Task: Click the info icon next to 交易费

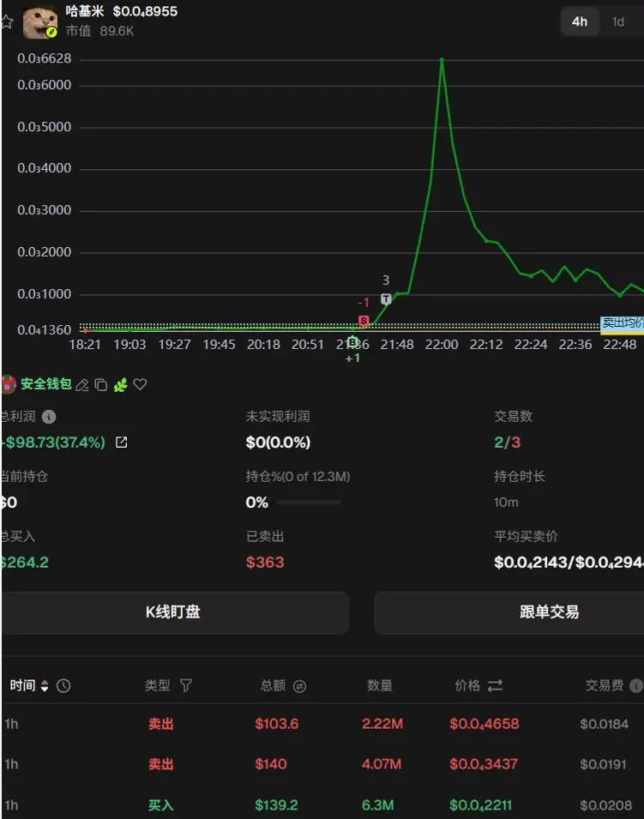Action: (636, 686)
